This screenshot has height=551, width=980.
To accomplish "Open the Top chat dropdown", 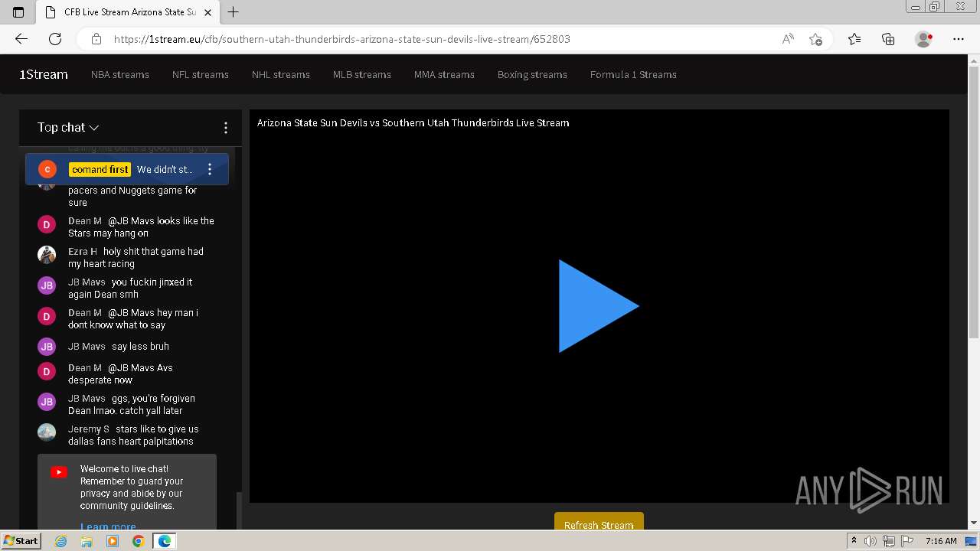I will [x=68, y=128].
